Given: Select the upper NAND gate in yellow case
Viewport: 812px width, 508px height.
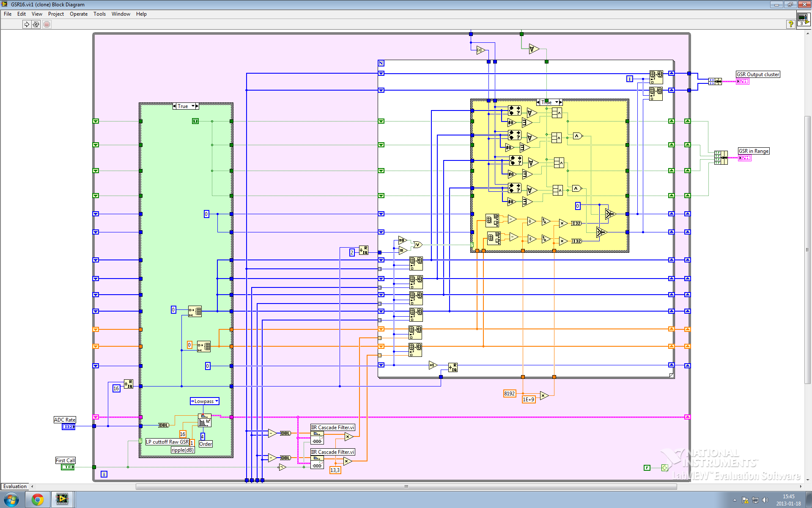Looking at the screenshot, I should (x=578, y=136).
